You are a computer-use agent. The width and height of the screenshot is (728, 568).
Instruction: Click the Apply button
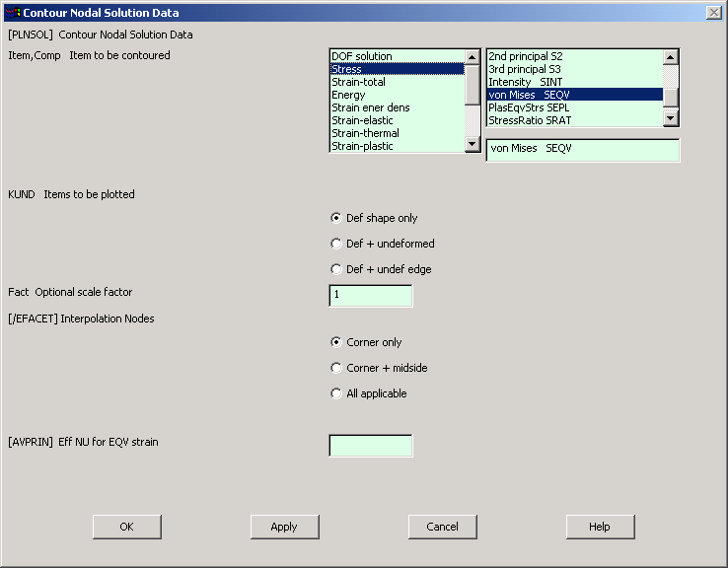tap(285, 527)
